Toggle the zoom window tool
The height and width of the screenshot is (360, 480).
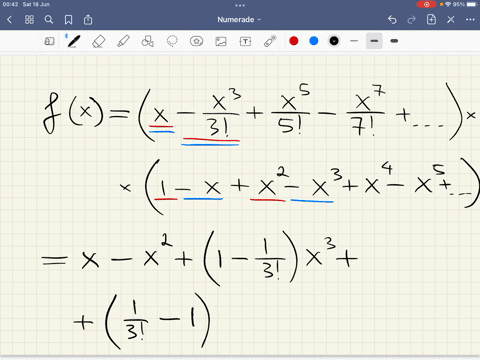[x=49, y=41]
